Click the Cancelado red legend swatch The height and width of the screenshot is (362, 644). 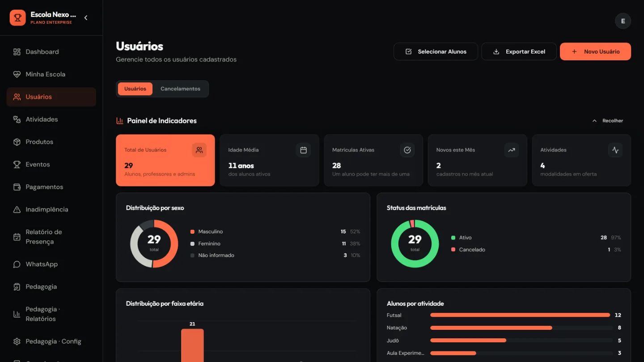(453, 249)
